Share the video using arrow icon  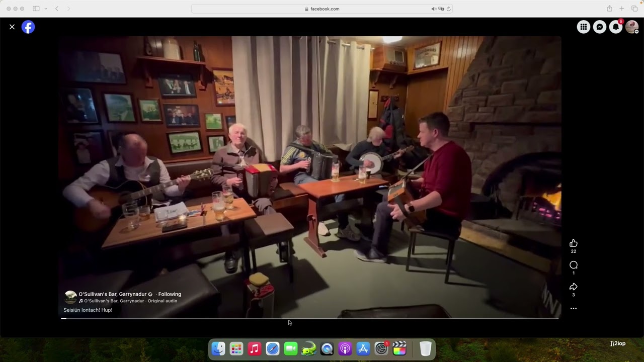(574, 287)
